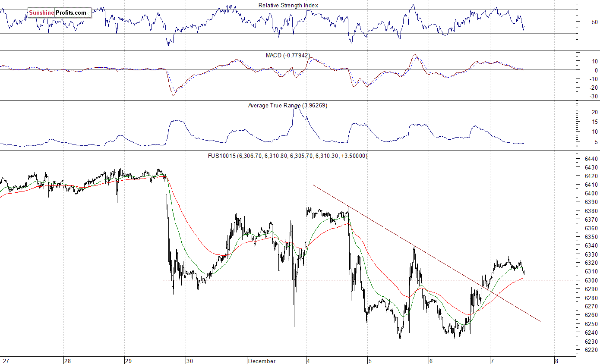Click the MACD (-0.77942) panel title
Screen dimensions: 600x364
point(288,55)
